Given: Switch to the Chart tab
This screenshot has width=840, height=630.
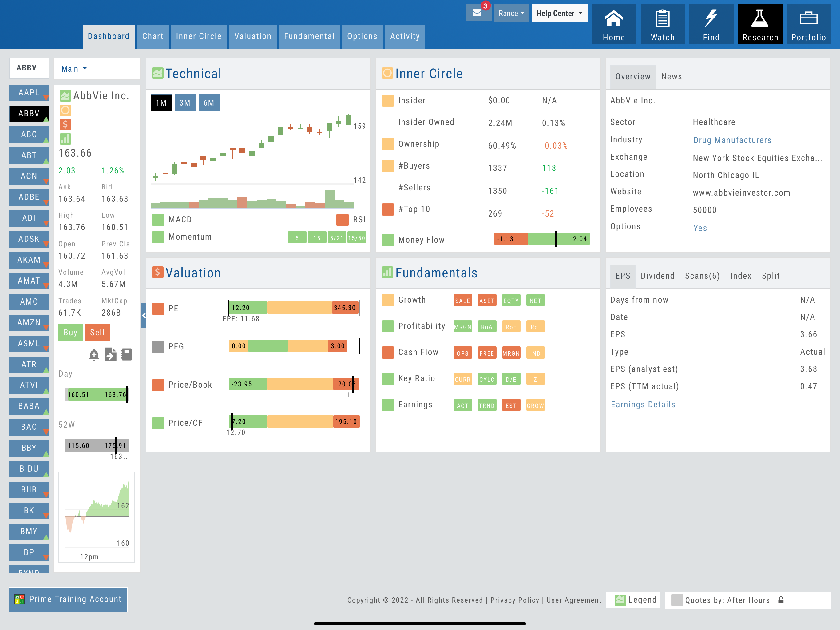Looking at the screenshot, I should pyautogui.click(x=153, y=37).
